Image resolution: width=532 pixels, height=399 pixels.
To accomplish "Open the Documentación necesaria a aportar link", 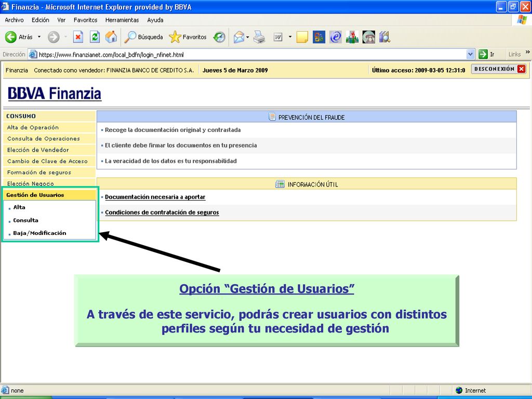I will 155,197.
